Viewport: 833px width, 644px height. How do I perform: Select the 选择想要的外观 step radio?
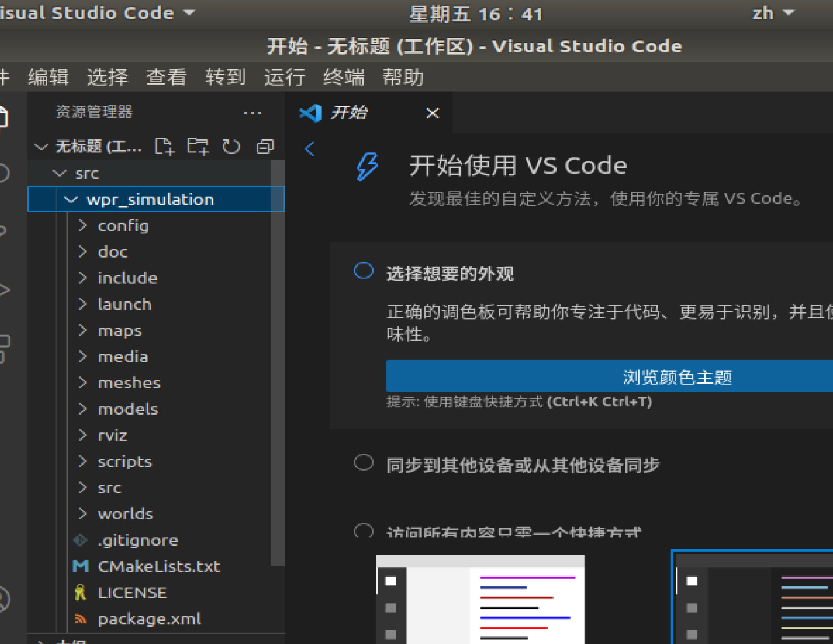[364, 271]
